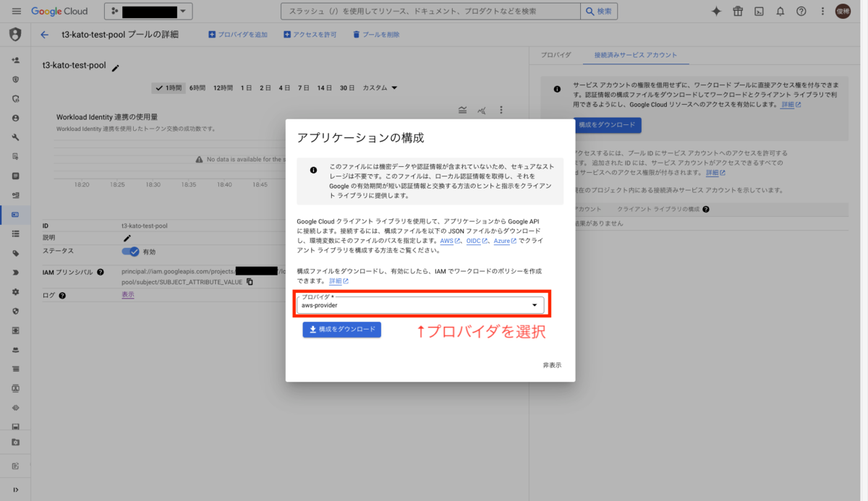This screenshot has height=501, width=868.
Task: Click the Google Cloud logo
Action: pos(59,11)
